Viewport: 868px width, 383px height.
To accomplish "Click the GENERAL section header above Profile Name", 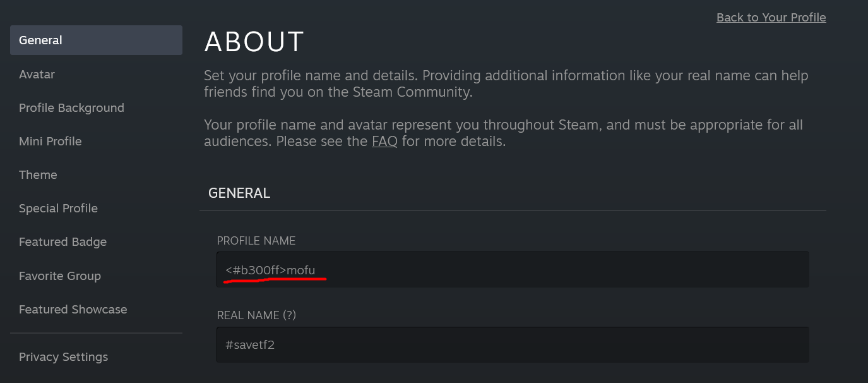I will click(239, 193).
